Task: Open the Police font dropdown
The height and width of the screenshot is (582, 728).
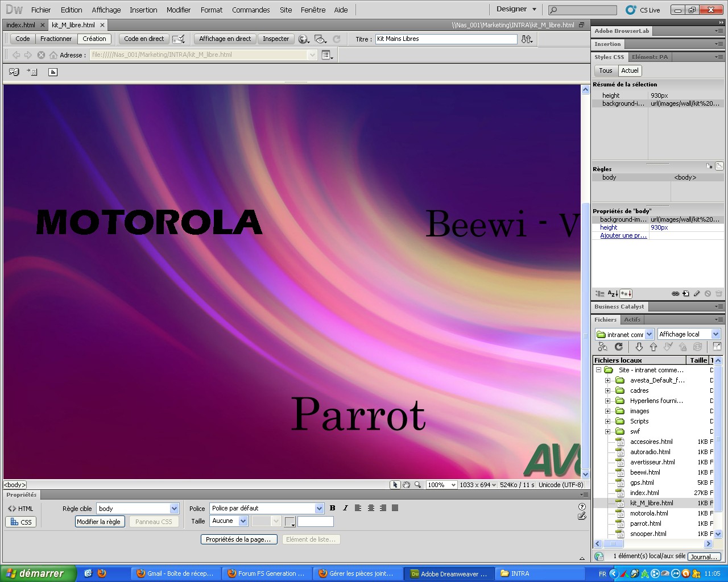Action: point(267,509)
